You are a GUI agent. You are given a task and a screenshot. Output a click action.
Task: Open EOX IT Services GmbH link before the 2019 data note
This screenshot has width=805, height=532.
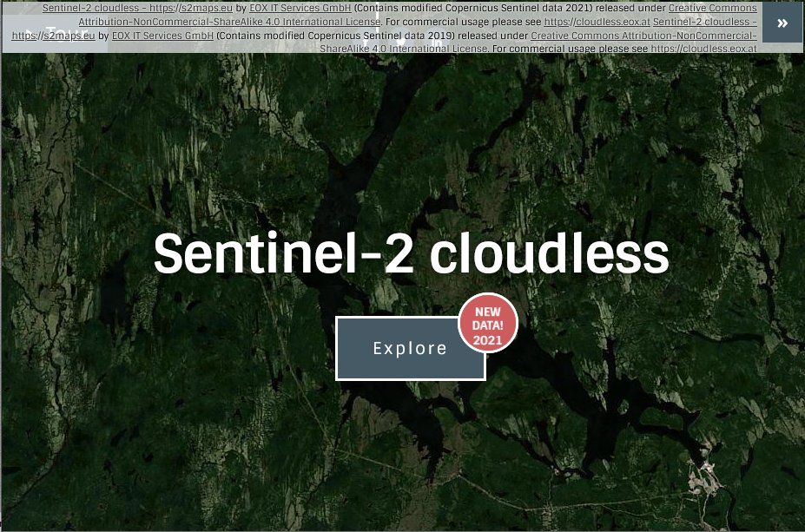coord(162,36)
